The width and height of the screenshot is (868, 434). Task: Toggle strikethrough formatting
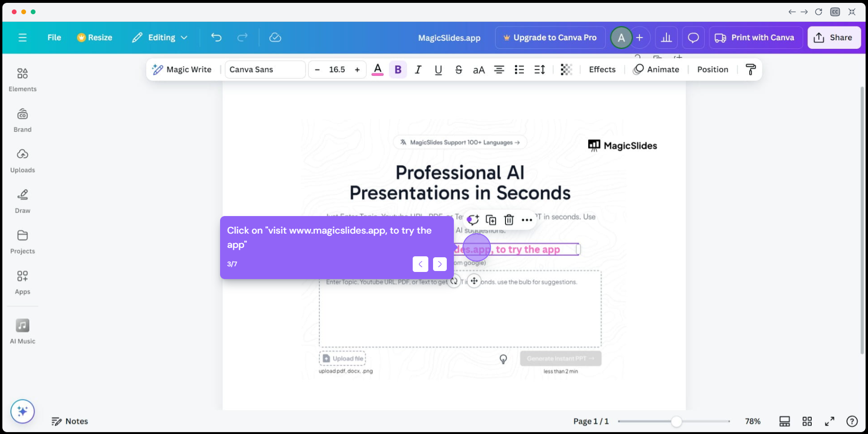click(459, 70)
